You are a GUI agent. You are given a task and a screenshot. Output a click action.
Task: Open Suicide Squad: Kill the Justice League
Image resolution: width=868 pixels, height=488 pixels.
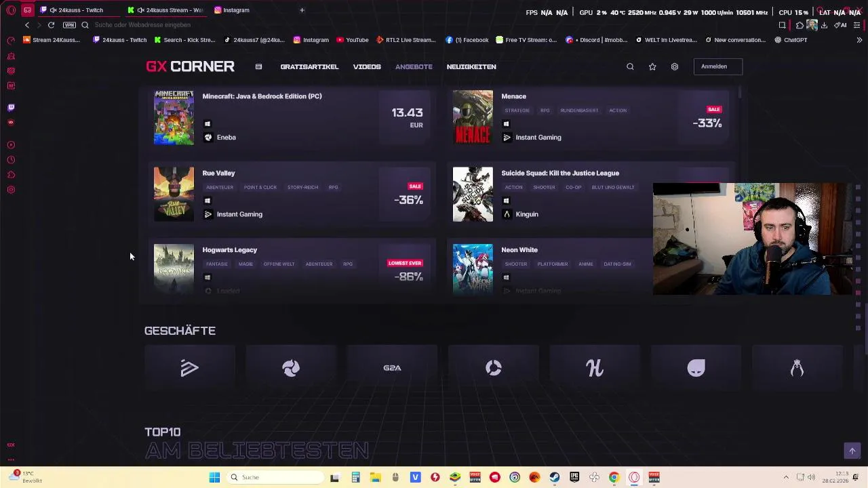tap(560, 173)
